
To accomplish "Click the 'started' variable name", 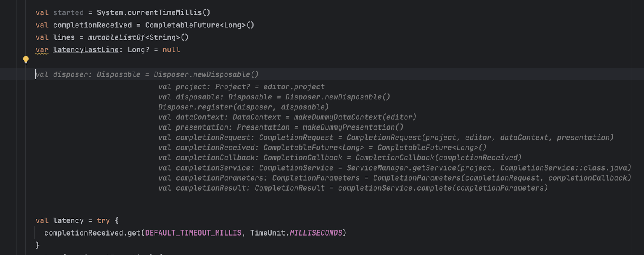I will pyautogui.click(x=68, y=13).
